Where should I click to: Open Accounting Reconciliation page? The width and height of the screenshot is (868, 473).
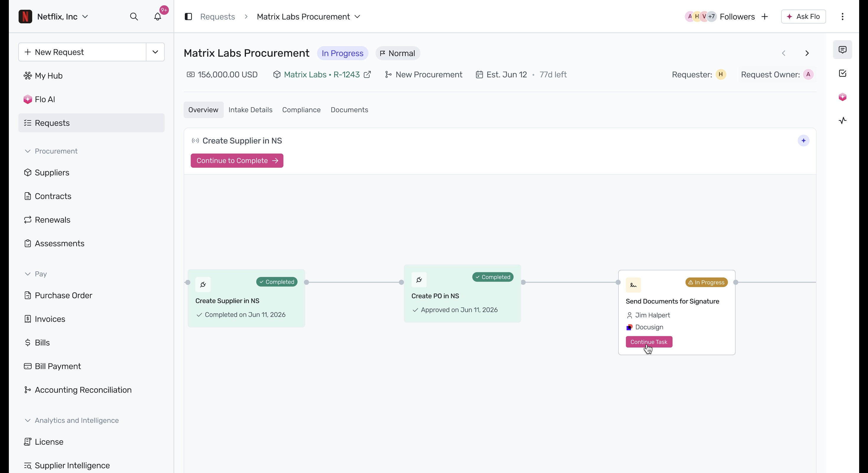(91, 390)
